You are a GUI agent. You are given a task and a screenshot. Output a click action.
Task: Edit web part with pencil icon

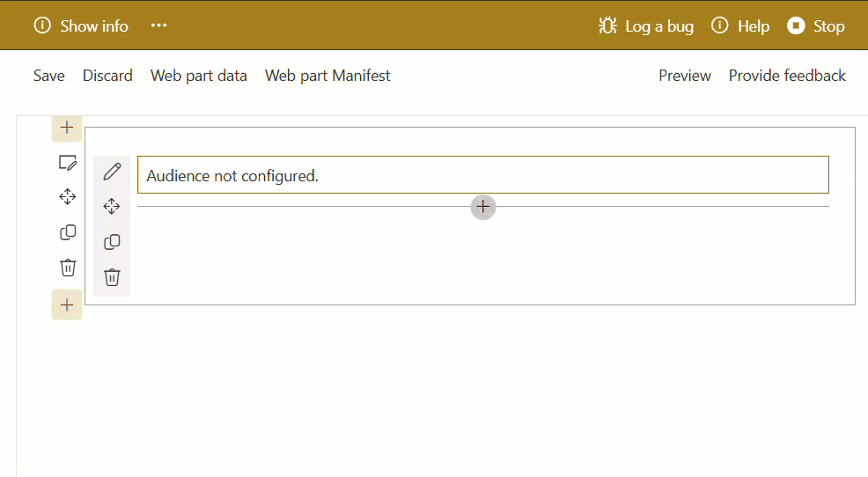pos(112,172)
